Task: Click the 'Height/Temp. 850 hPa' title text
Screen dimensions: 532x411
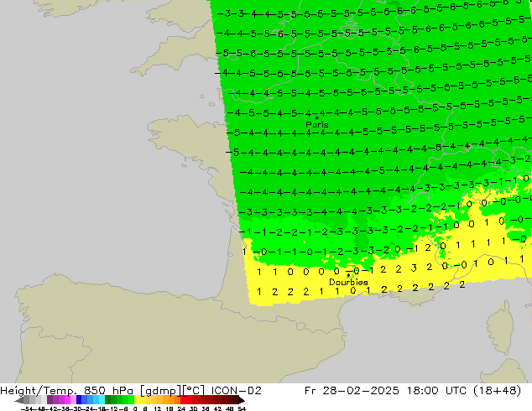Action: coord(66,391)
